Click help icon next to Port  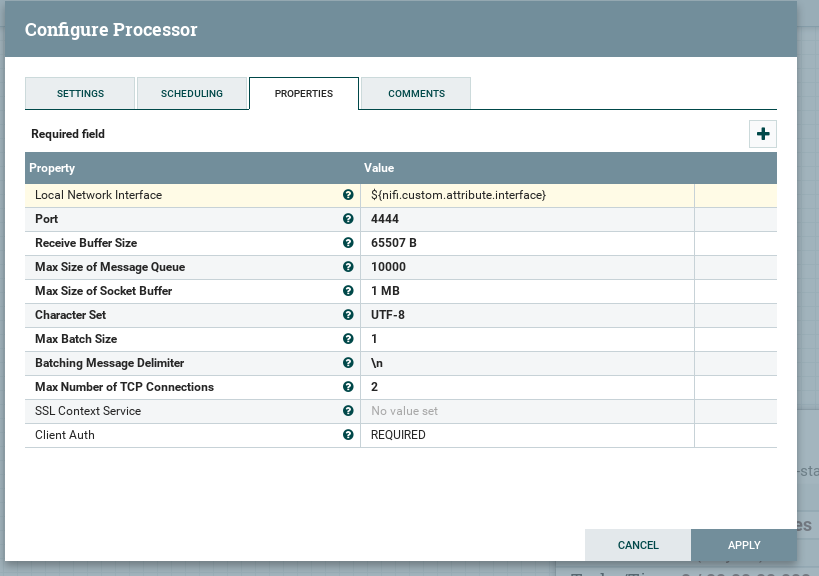(348, 219)
